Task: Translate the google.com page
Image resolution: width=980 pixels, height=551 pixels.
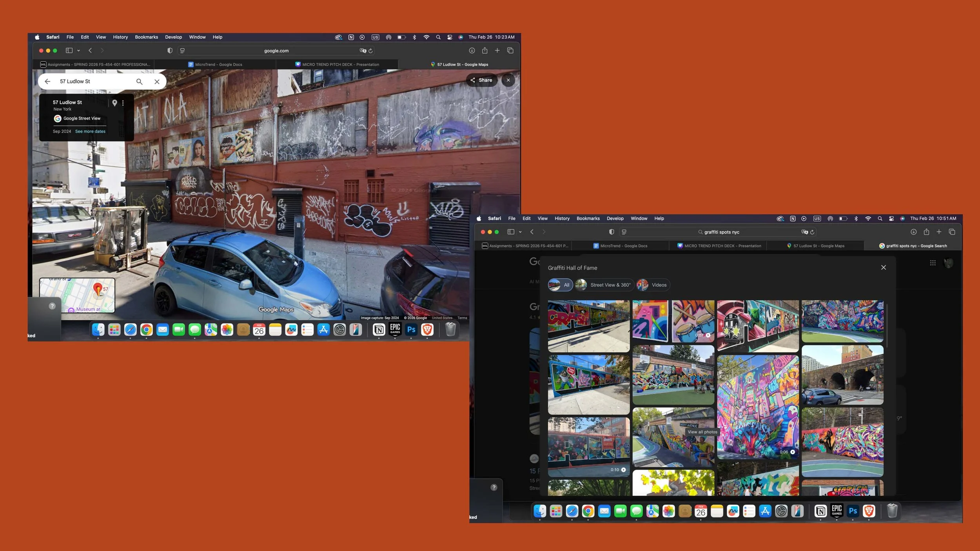Action: [363, 51]
